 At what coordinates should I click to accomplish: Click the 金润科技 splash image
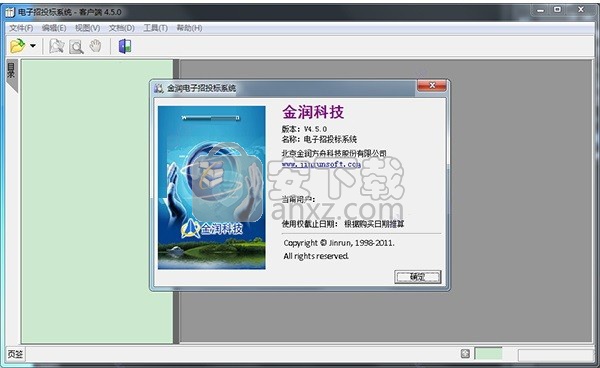pyautogui.click(x=212, y=187)
